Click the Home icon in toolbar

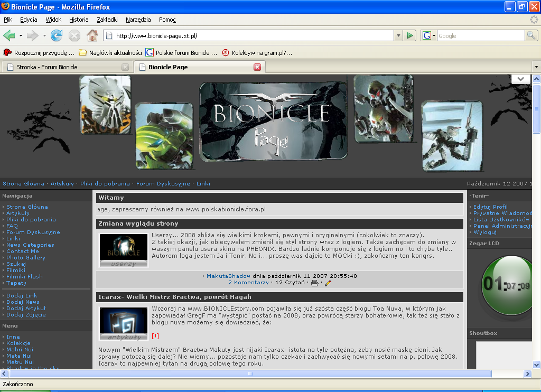[x=92, y=35]
